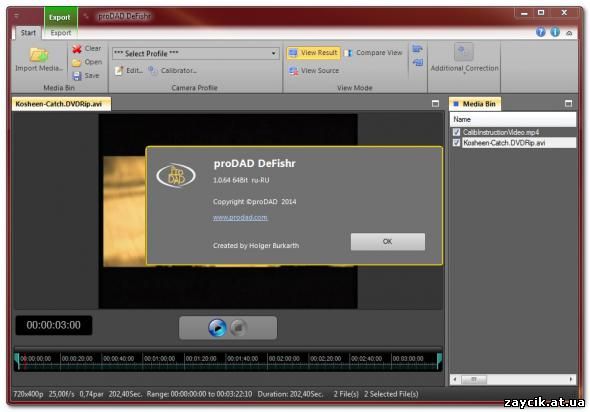Click Duration: 202,40Sec. status text
Image resolution: width=590 pixels, height=412 pixels.
coord(290,394)
